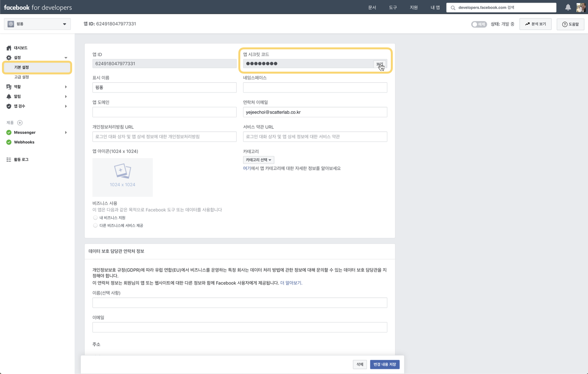Click the facebook for developers logo
This screenshot has height=374, width=588.
(38, 7)
